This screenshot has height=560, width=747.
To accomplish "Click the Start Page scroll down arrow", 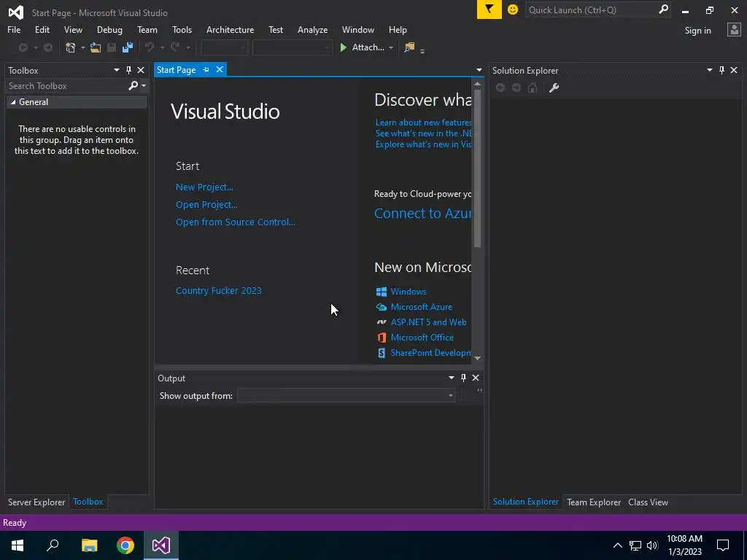I will coord(477,358).
